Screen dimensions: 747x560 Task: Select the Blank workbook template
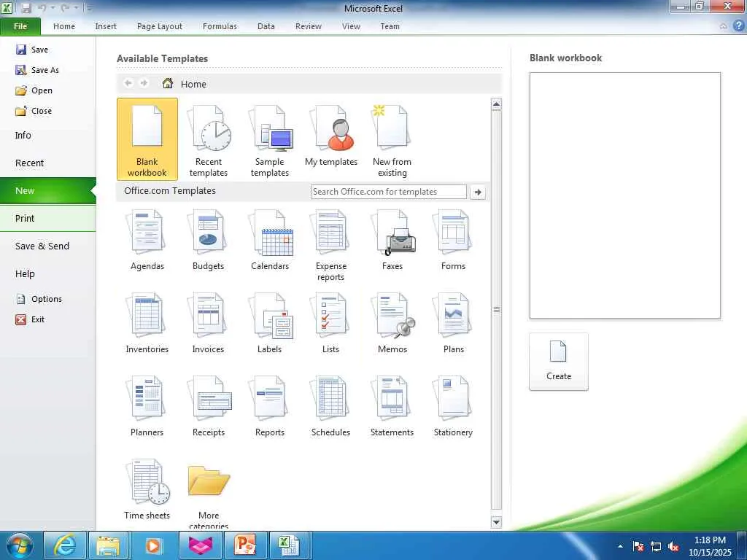(x=147, y=139)
